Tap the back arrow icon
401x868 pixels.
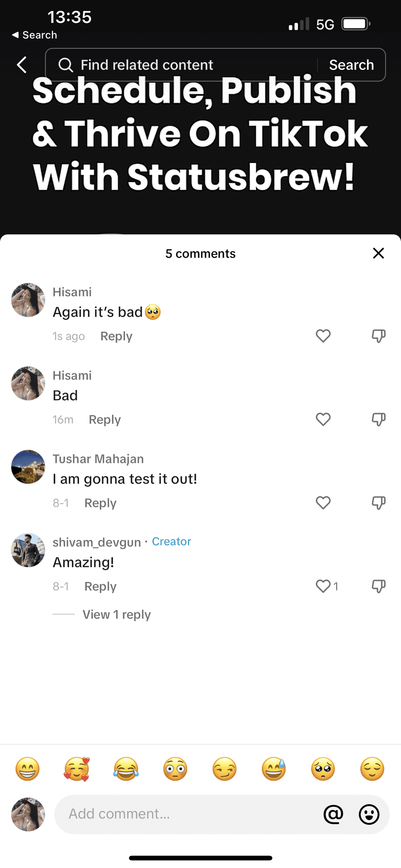coord(22,65)
